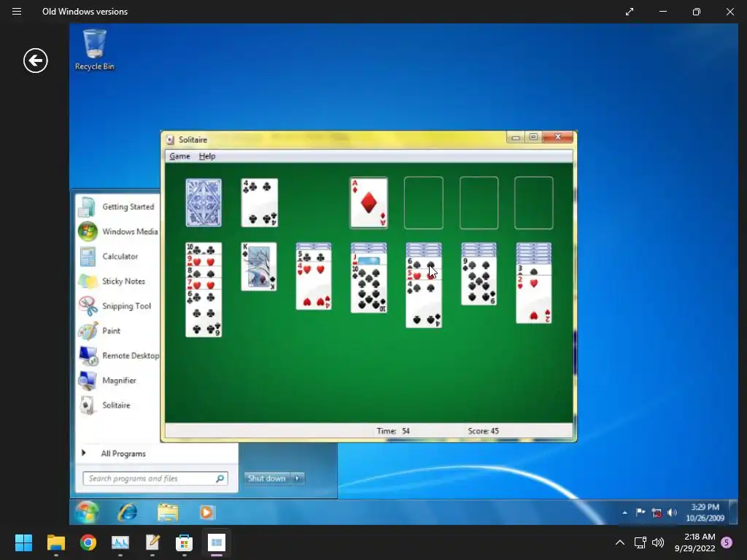
Task: Select the empty second foundation slot
Action: tap(424, 203)
